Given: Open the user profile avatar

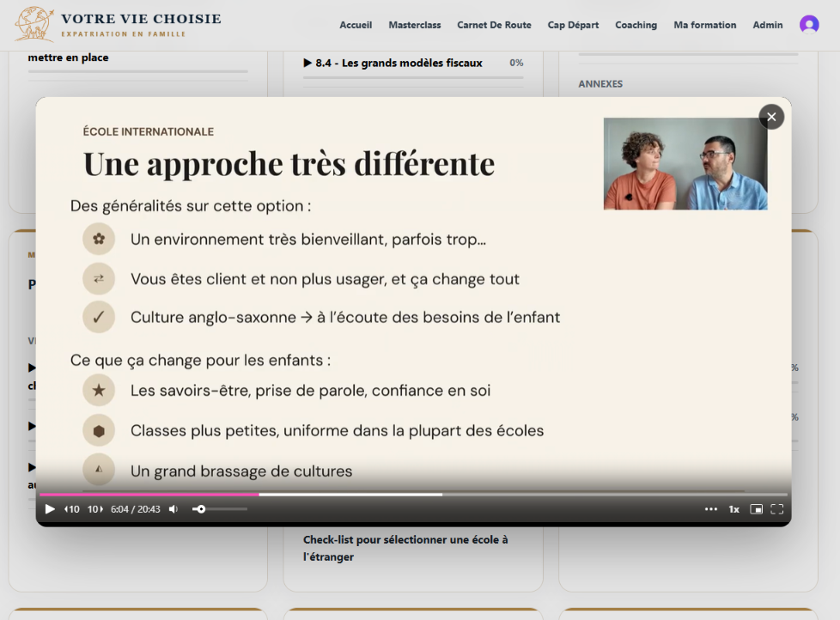Looking at the screenshot, I should (x=809, y=25).
